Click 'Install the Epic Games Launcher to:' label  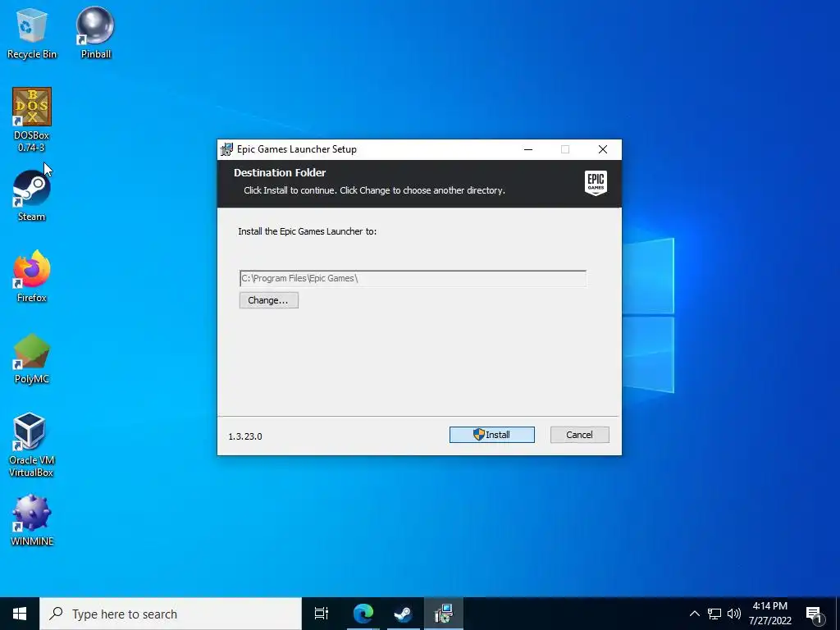[x=308, y=231]
